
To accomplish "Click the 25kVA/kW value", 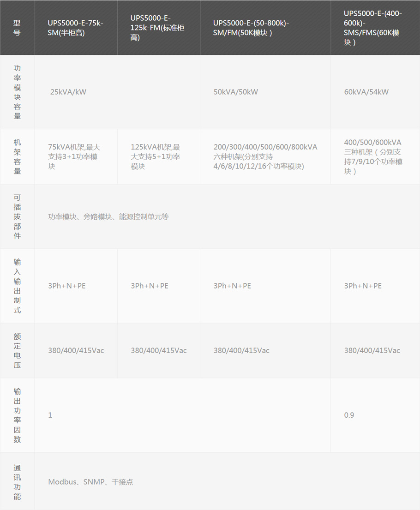I will [68, 92].
